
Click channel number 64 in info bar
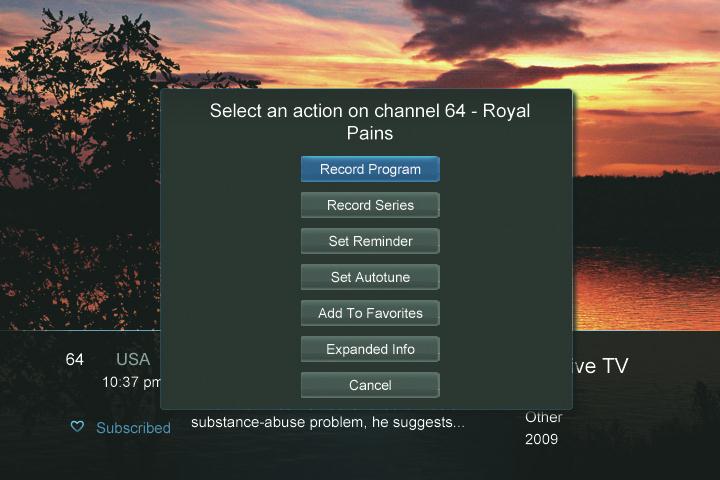pyautogui.click(x=75, y=359)
